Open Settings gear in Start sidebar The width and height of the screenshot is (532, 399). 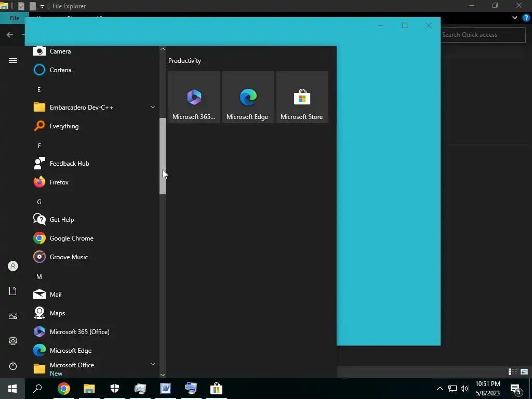coord(13,341)
